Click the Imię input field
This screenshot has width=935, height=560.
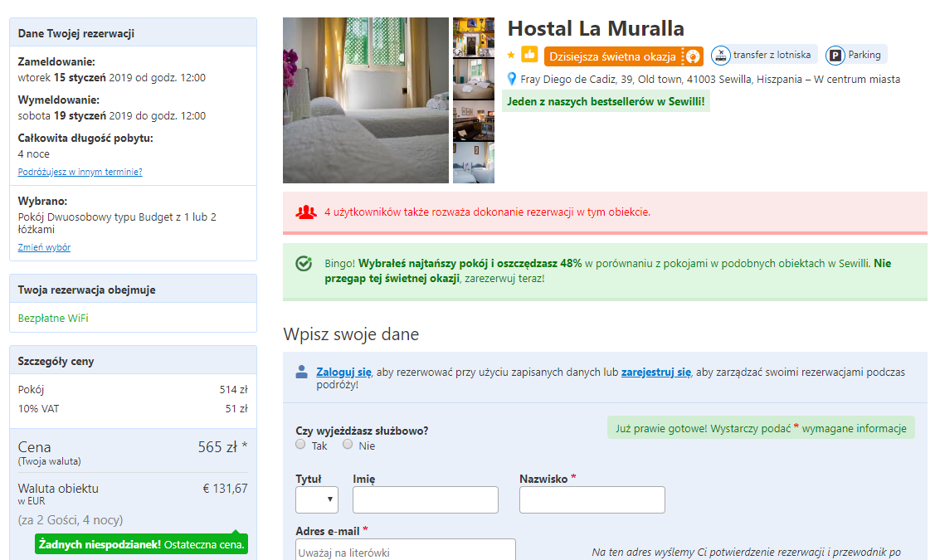425,499
